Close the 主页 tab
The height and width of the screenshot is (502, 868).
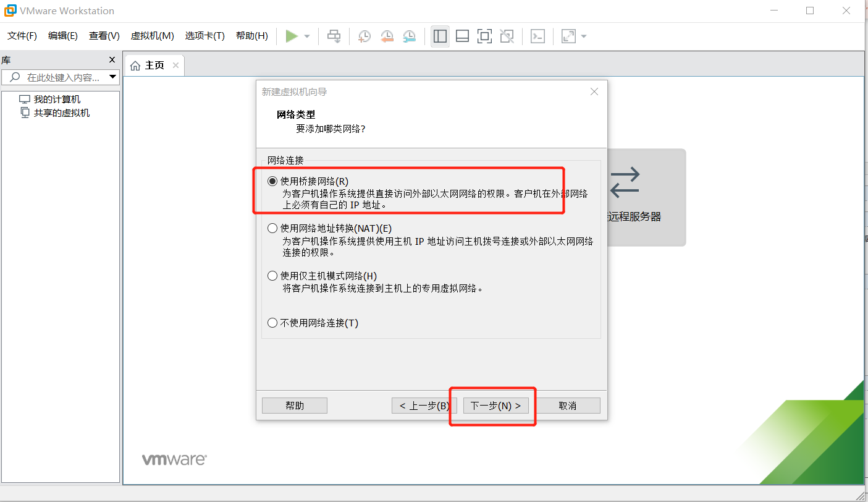pos(176,66)
